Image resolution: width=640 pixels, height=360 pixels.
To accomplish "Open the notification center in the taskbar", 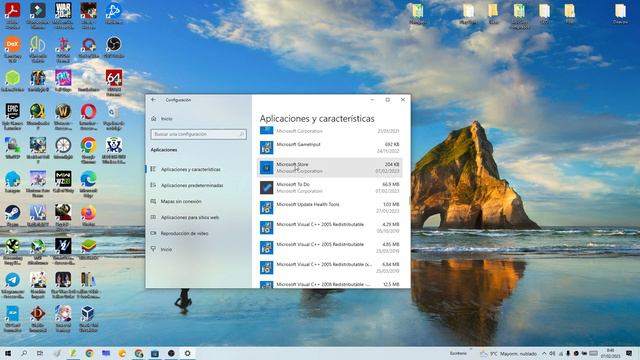I will [629, 353].
